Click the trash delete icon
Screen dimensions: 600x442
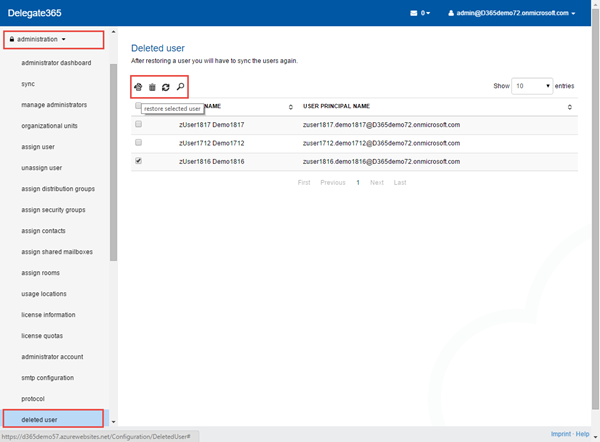pos(152,88)
